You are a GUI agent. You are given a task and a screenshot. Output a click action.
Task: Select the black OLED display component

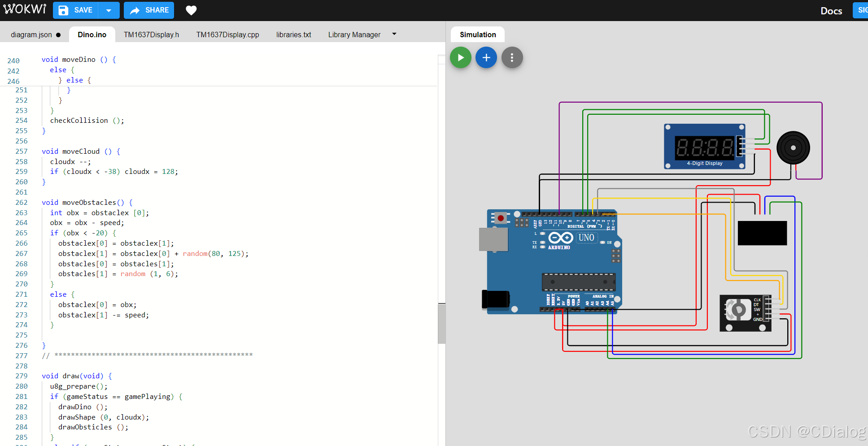[762, 233]
